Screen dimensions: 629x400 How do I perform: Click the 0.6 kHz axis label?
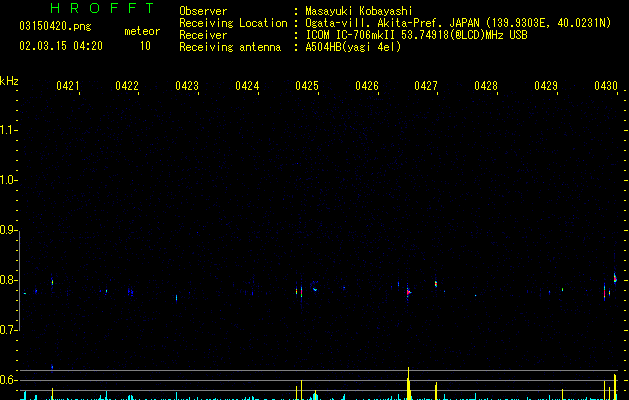coord(8,380)
